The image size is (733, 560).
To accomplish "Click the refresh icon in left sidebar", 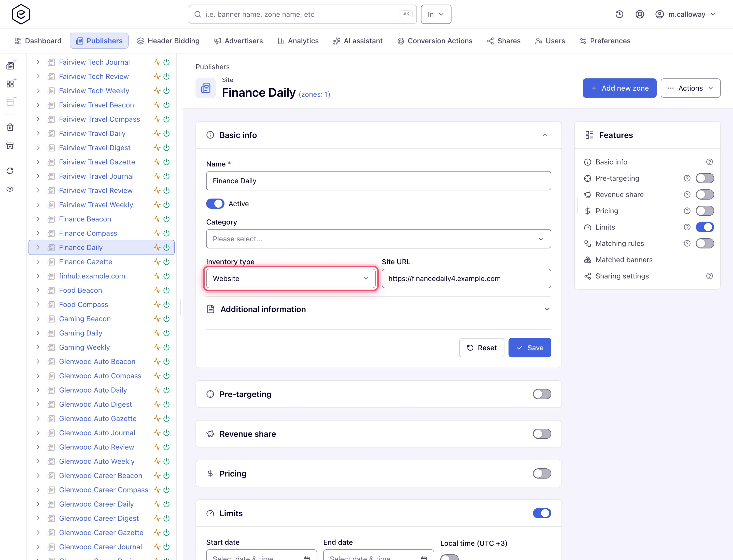I will 10,171.
